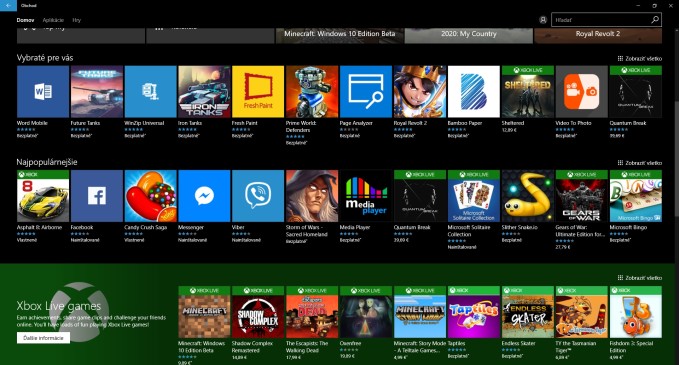Open Storm of Wars - Sacred Homeland tile
Screen dimensions: 679x365
[x=312, y=196]
